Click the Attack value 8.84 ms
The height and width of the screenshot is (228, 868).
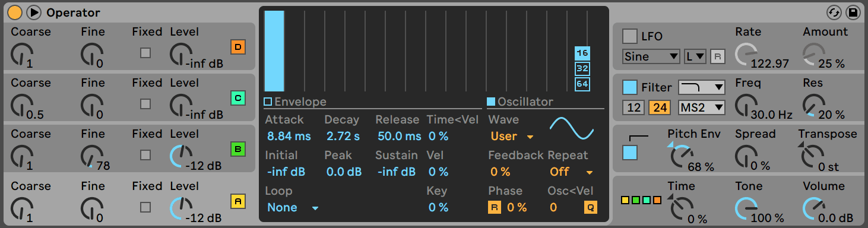[x=289, y=136]
